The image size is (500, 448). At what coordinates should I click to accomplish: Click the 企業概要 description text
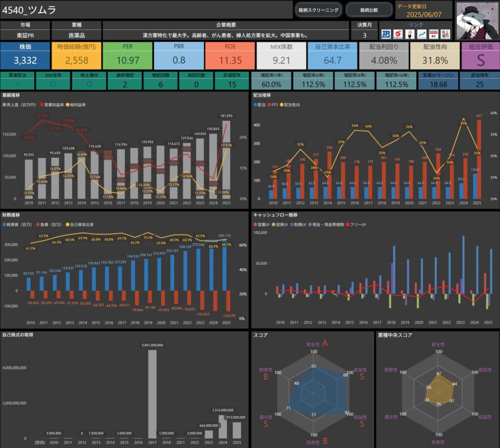[x=226, y=35]
